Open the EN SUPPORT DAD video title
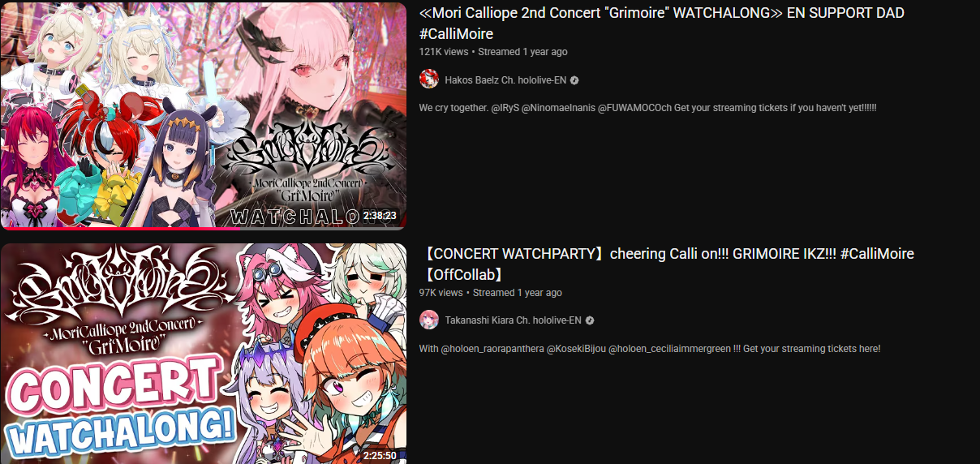 click(x=661, y=24)
